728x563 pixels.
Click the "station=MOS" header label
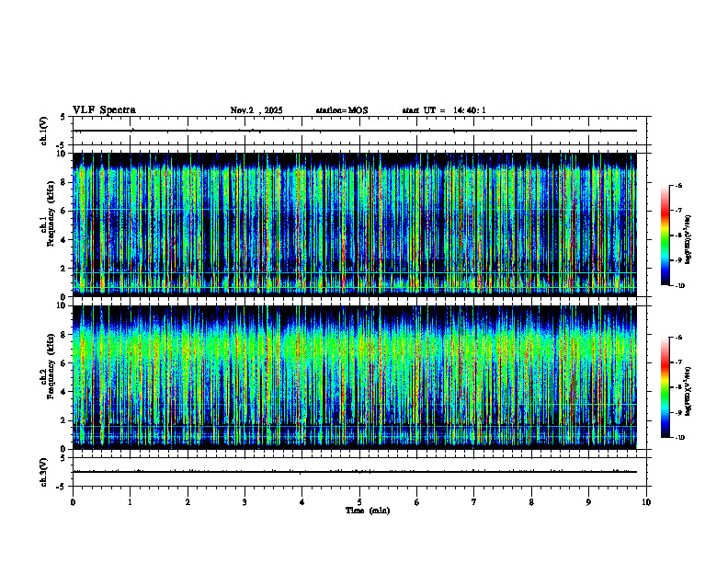[342, 110]
